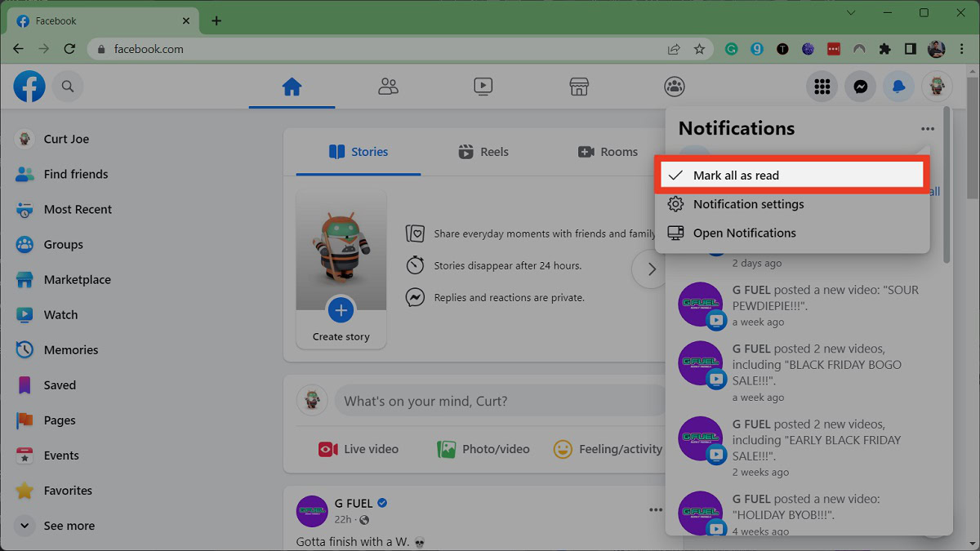
Task: Open the Groups icon in top navigation
Action: click(674, 87)
